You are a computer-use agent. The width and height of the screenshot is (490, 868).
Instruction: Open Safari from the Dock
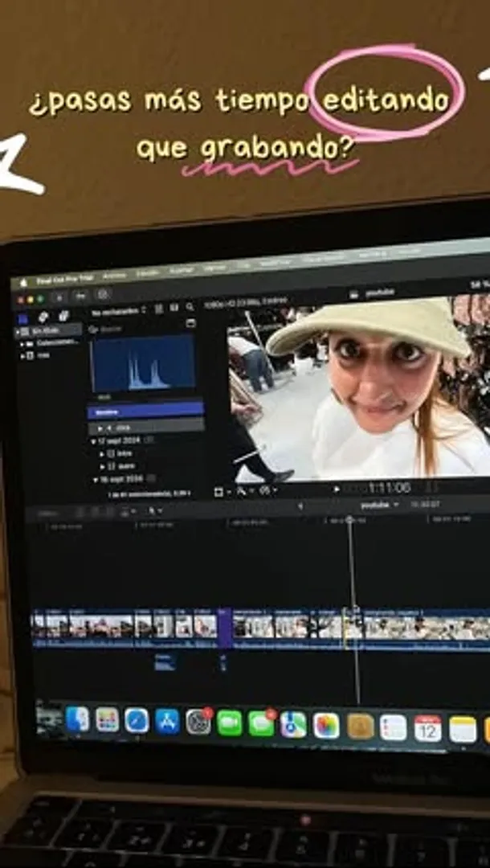[137, 721]
